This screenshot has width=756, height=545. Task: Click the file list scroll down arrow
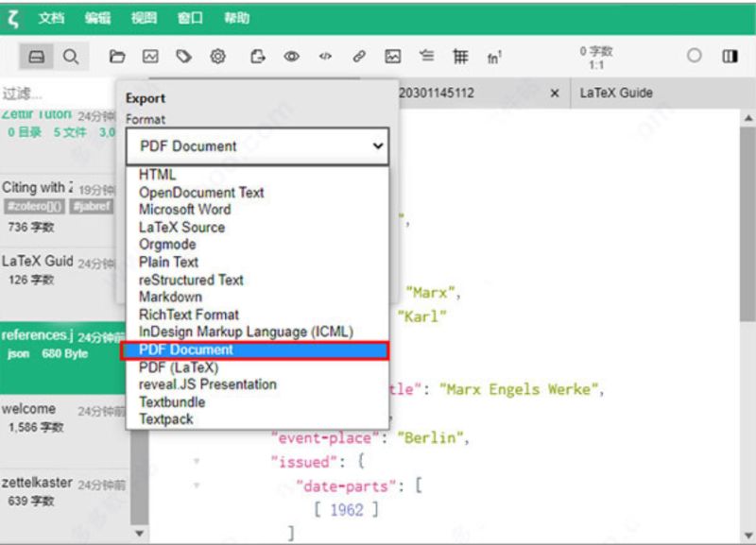tap(139, 533)
